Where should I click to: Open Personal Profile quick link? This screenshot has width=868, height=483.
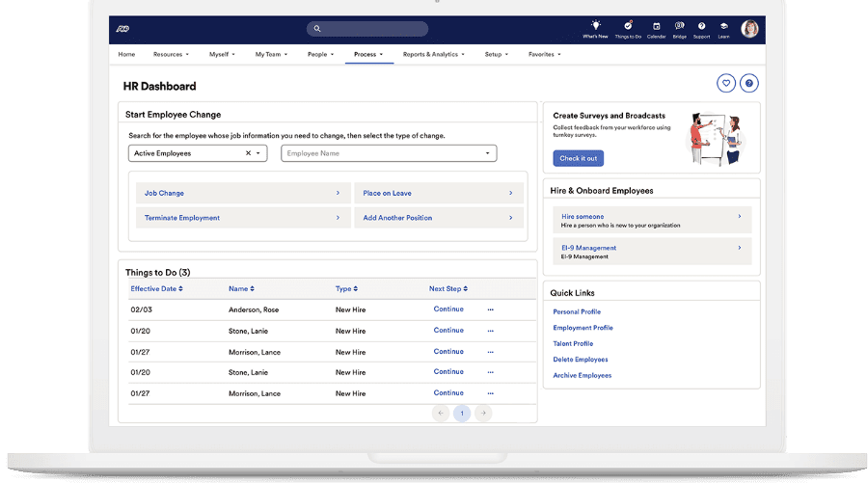tap(577, 312)
